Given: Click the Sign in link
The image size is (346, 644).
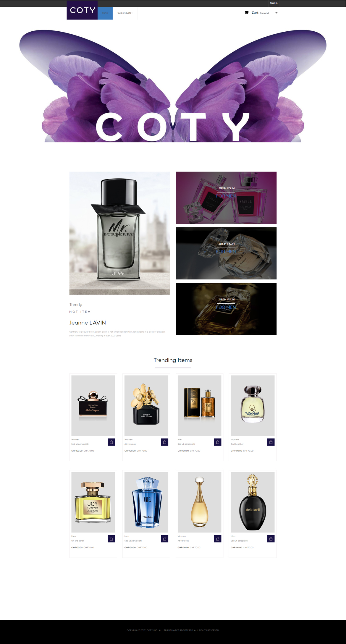Looking at the screenshot, I should click(274, 3).
